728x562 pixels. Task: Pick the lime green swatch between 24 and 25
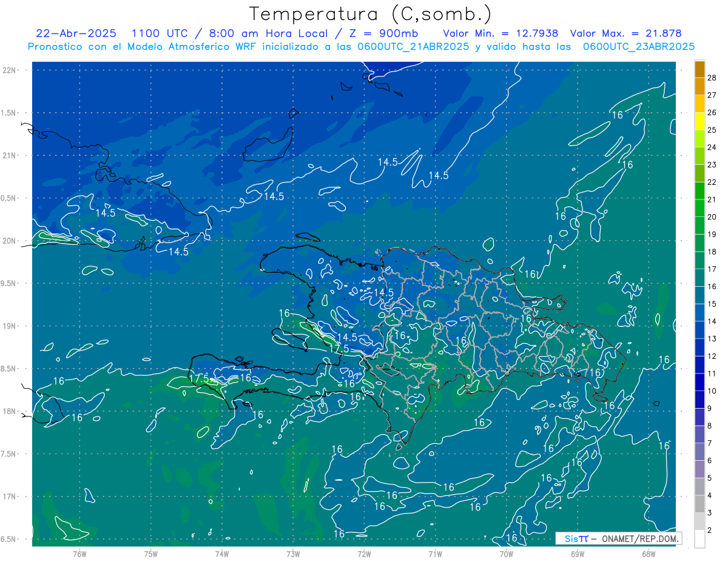pyautogui.click(x=699, y=139)
